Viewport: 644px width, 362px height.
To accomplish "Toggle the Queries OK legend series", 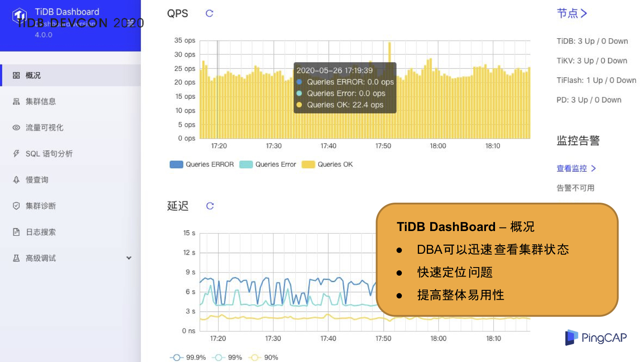I will pyautogui.click(x=327, y=164).
